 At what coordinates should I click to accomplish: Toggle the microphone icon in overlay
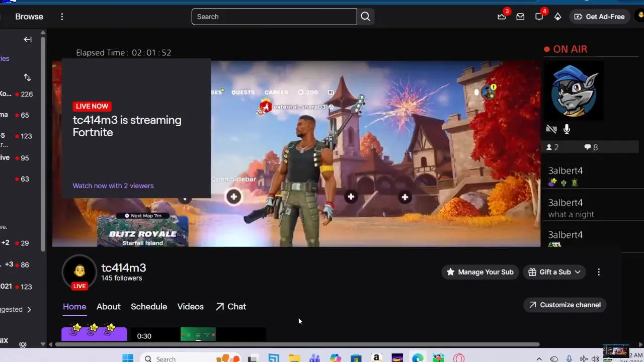tap(567, 129)
